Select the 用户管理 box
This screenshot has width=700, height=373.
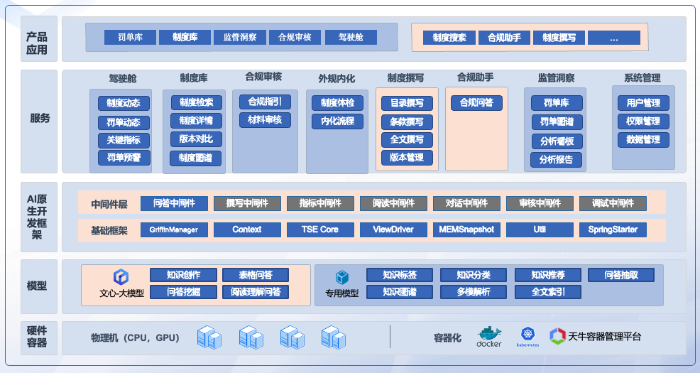[x=643, y=103]
